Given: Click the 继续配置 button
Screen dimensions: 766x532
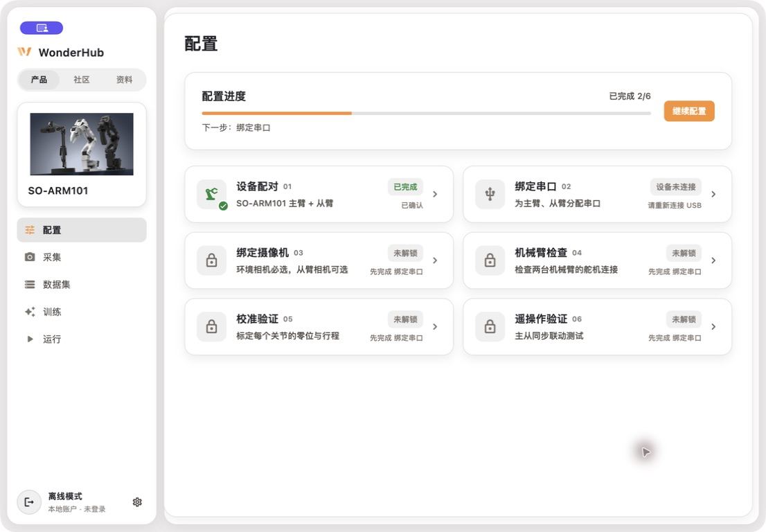Looking at the screenshot, I should pos(689,111).
